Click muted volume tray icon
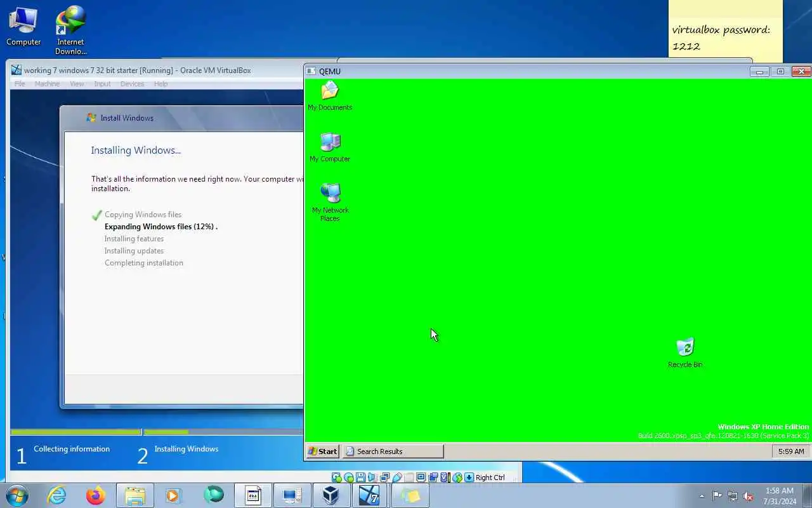This screenshot has width=812, height=508. click(x=748, y=496)
